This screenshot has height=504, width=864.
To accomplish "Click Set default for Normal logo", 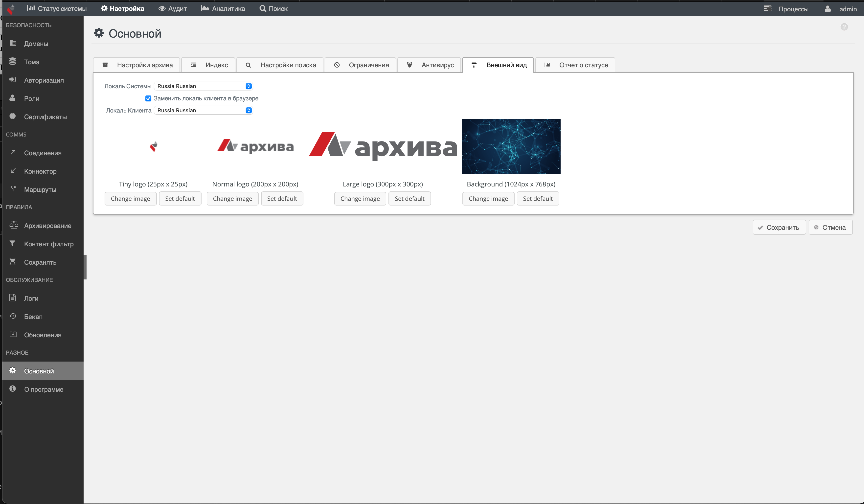I will pos(282,199).
